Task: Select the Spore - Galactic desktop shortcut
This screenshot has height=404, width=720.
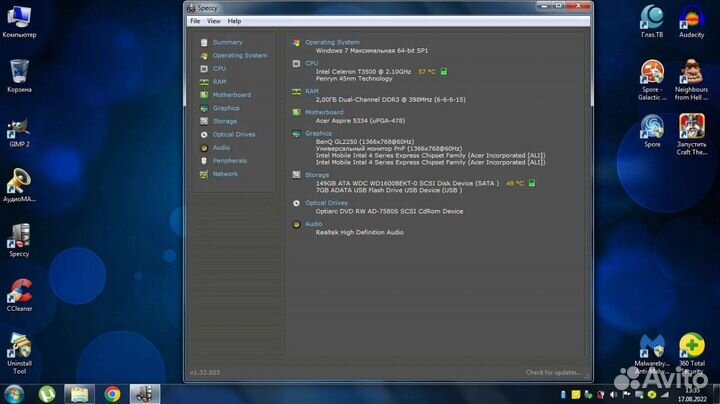Action: (652, 80)
